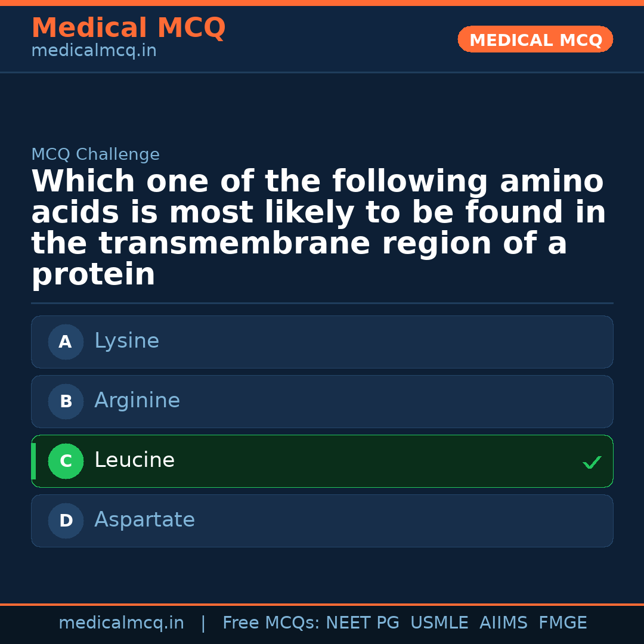The image size is (644, 644).
Task: Click the MCQ Challenge label
Action: pos(95,155)
